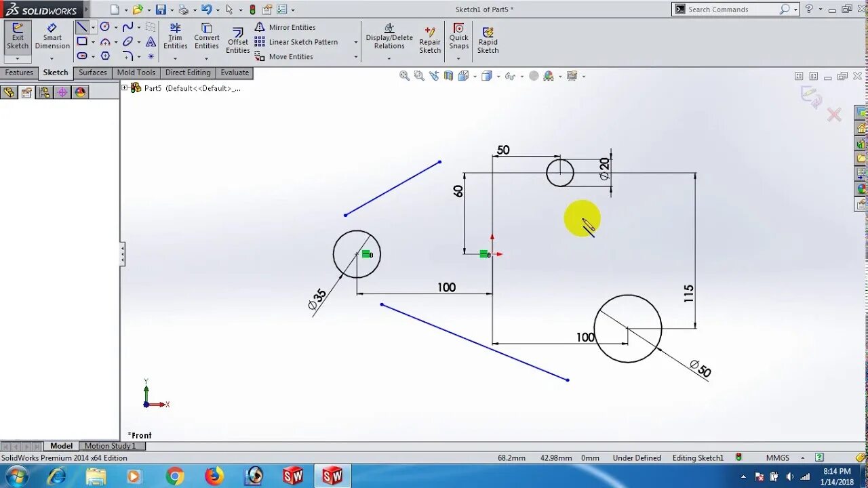Switch to the Features tab
The height and width of the screenshot is (488, 868).
point(18,73)
